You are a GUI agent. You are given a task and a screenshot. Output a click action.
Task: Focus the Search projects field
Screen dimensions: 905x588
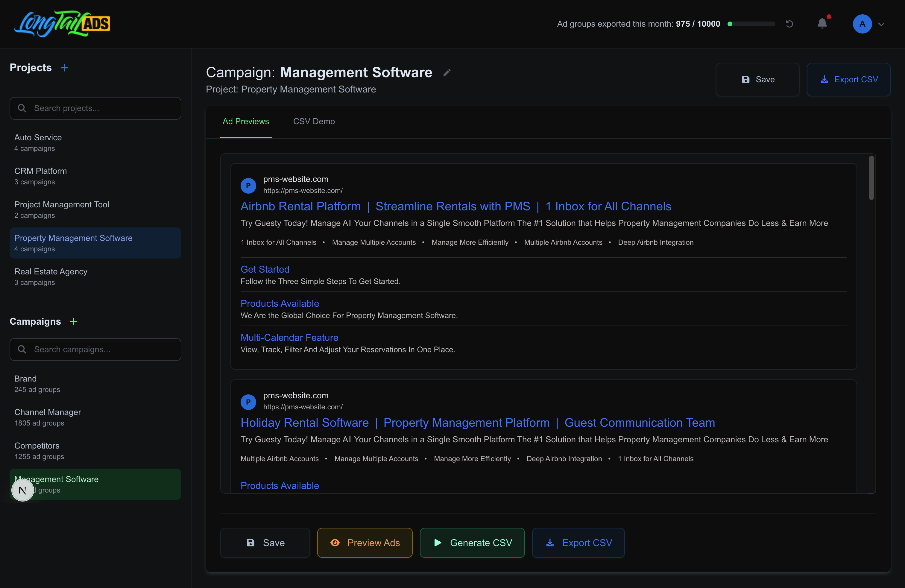95,108
